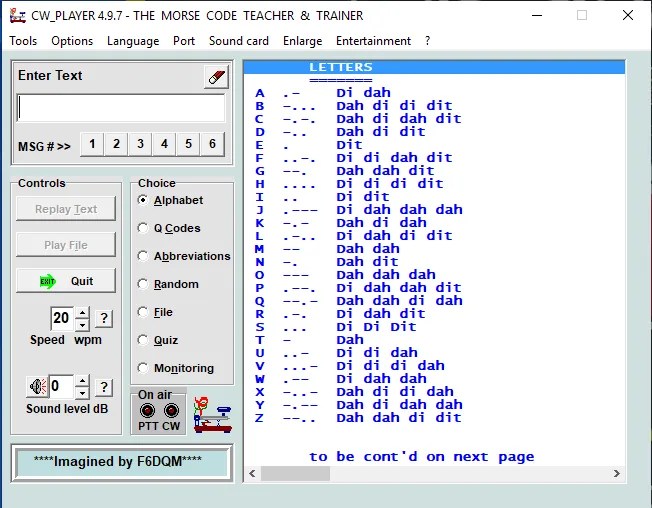Screen dimensions: 652x508
Task: Click message button 6
Action: 212,144
